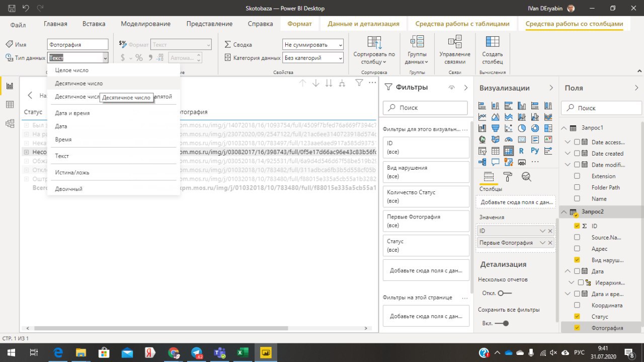Click the Sort by column button
The height and width of the screenshot is (362, 644).
[374, 50]
